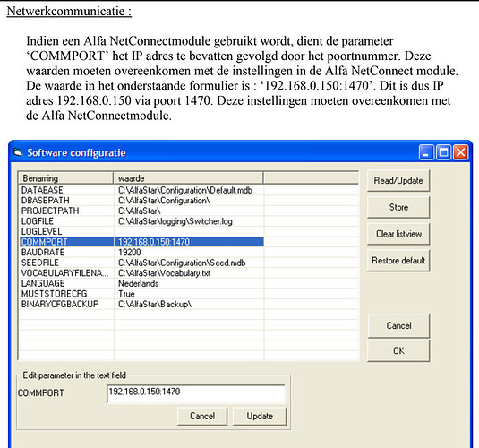Click the value C:\AlfaStar\Configuration\Seed.mdb
The image size is (479, 448).
tap(182, 263)
